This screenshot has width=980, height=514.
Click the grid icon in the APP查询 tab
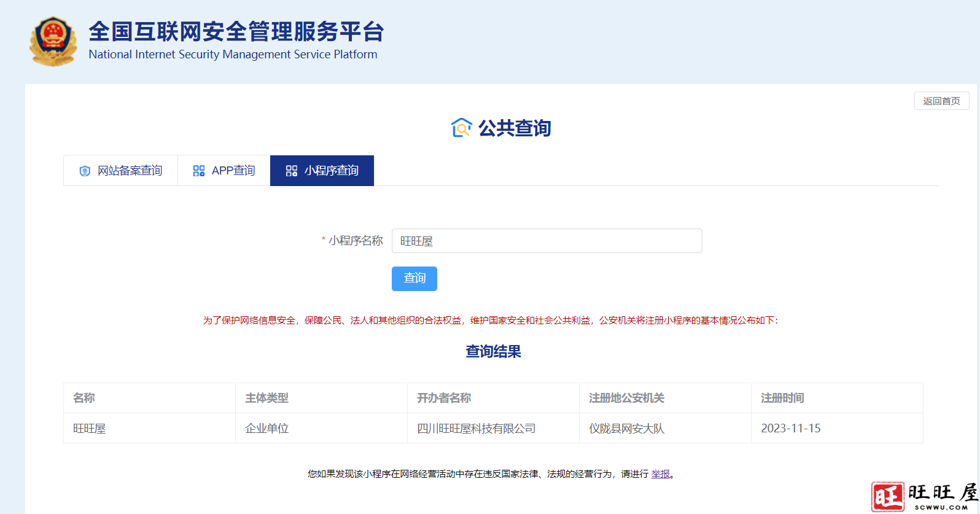pyautogui.click(x=199, y=171)
